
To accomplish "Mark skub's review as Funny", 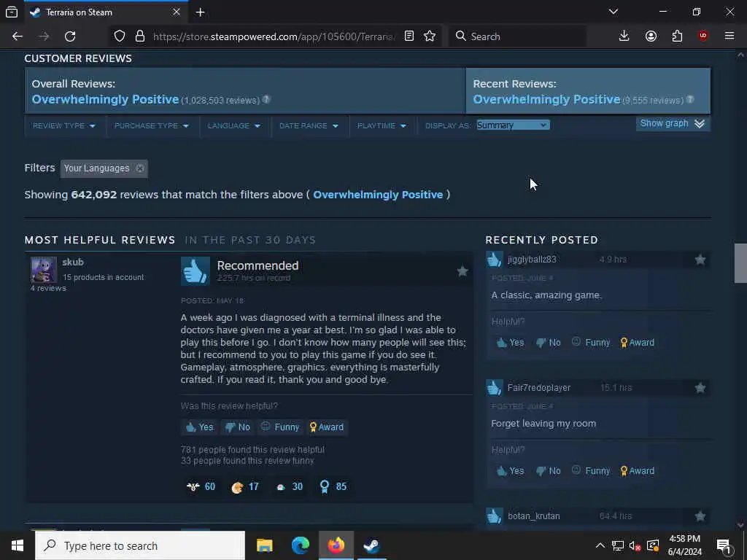I will (x=280, y=427).
